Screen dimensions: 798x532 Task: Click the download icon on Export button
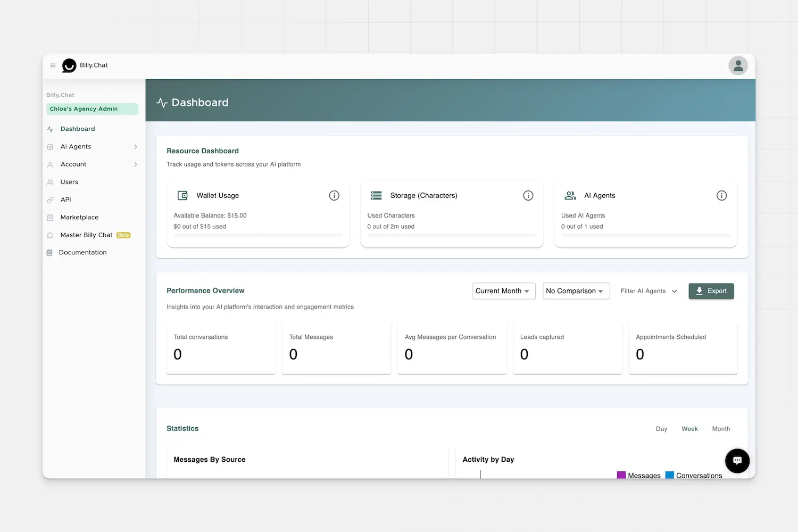[x=700, y=291]
